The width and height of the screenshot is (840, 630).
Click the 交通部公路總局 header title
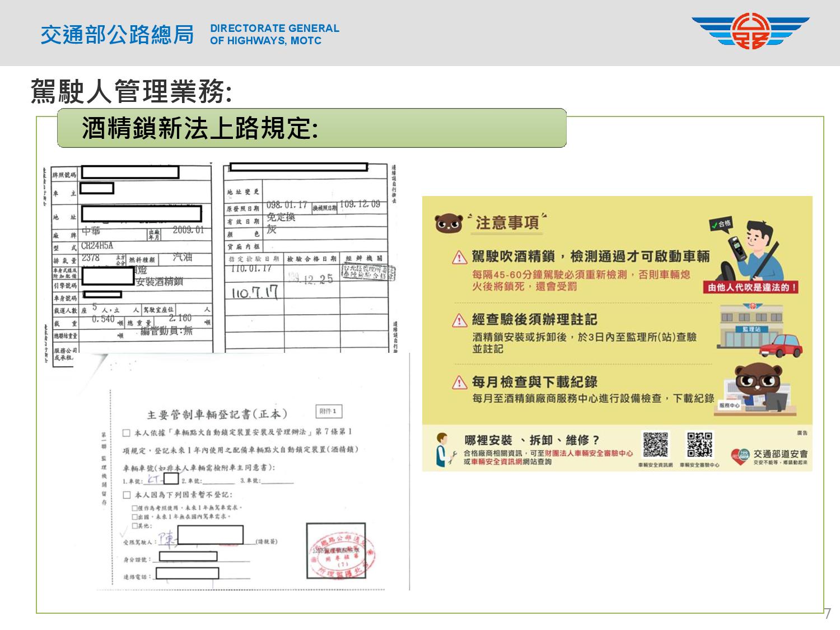pyautogui.click(x=116, y=35)
